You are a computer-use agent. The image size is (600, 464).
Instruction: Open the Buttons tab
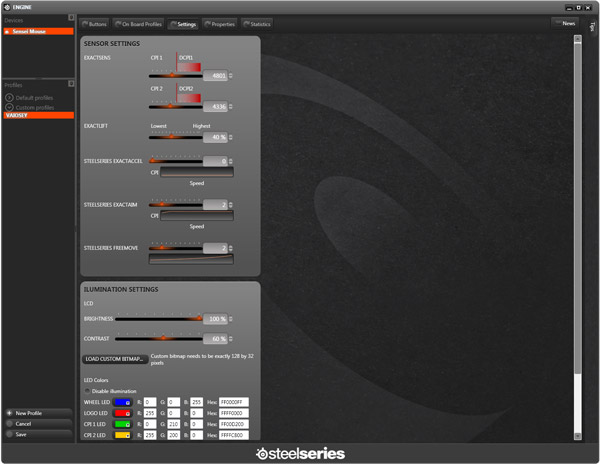pyautogui.click(x=94, y=24)
